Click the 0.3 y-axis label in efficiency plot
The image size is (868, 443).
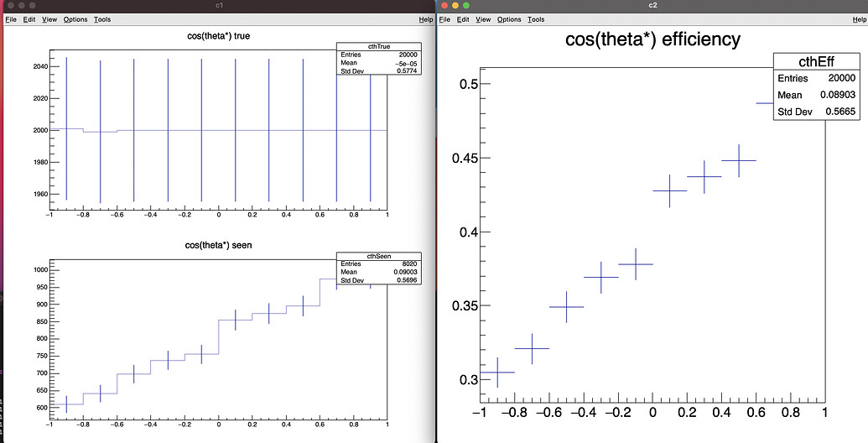tap(468, 380)
